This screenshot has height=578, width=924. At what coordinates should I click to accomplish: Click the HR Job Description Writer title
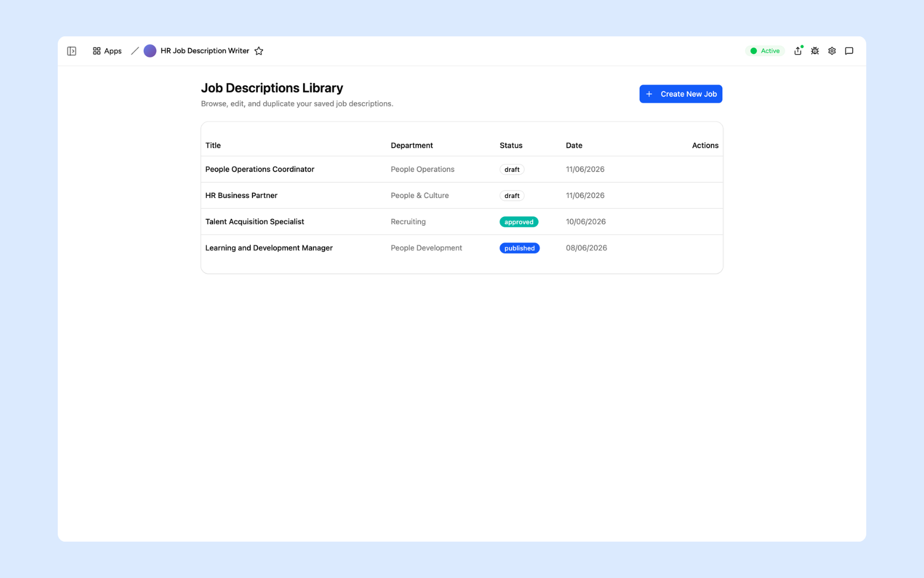tap(205, 51)
